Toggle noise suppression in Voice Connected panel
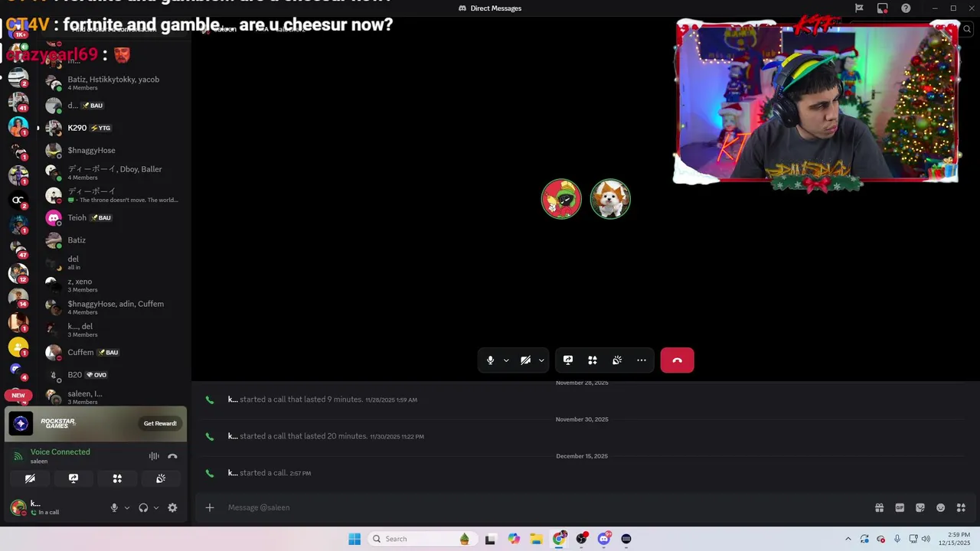 tap(154, 456)
